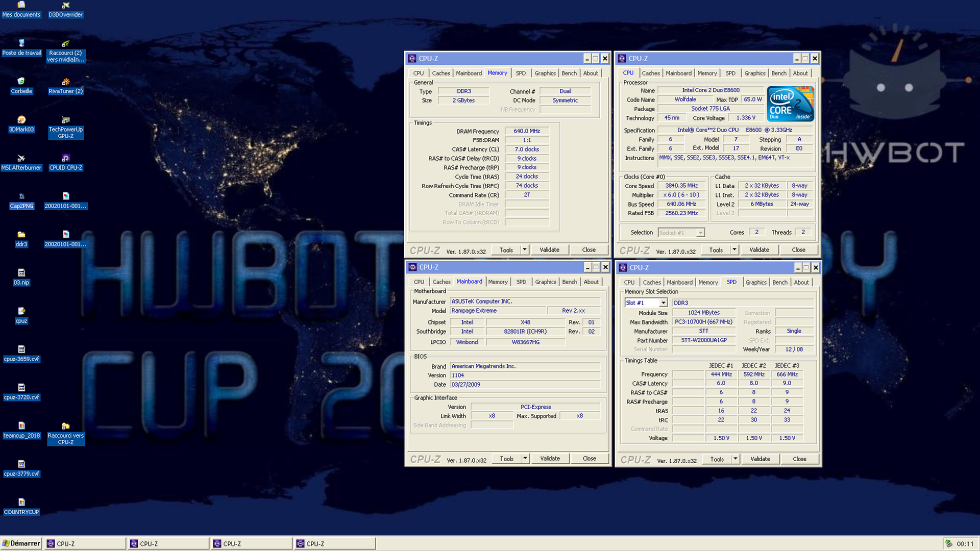The image size is (980, 551).
Task: Open the Corbeille recycle bin icon
Action: point(21,86)
